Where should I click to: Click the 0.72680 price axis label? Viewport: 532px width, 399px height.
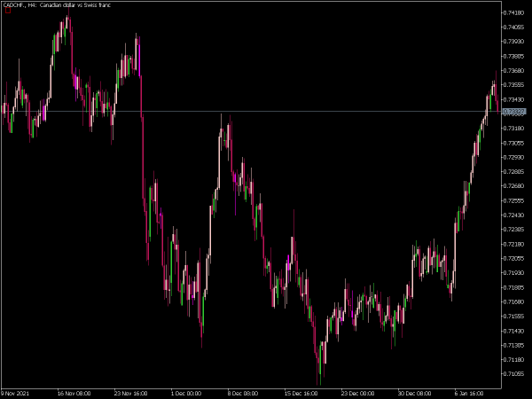tap(513, 186)
